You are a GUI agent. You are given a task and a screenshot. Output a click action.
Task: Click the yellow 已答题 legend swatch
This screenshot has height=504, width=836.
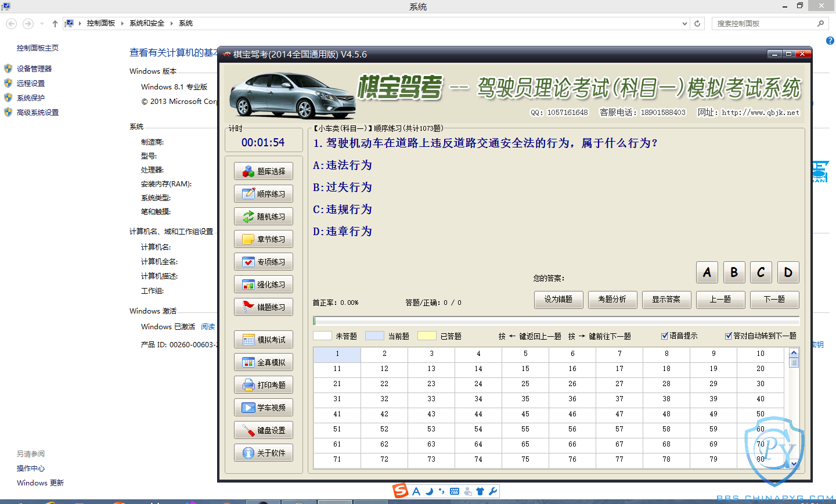427,336
